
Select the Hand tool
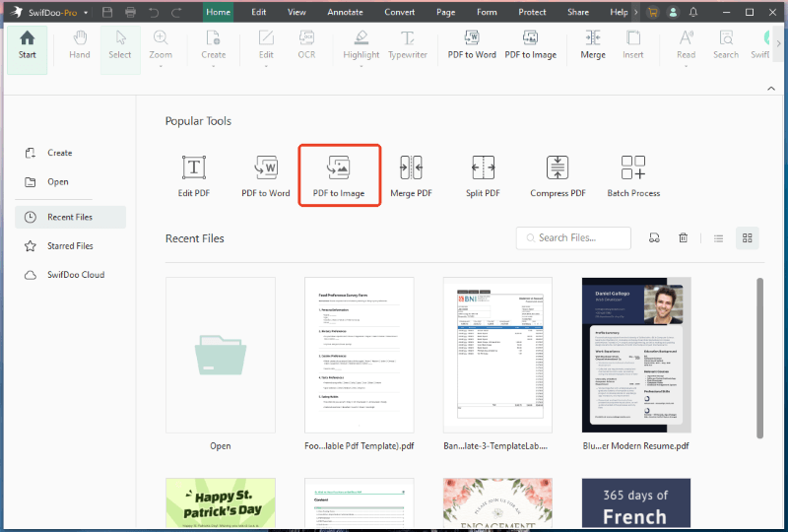pos(80,45)
